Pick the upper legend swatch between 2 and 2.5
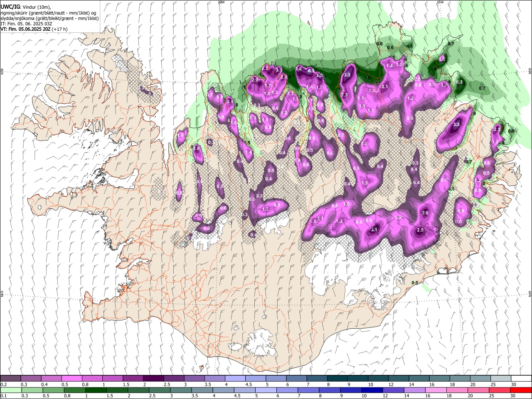Image resolution: width=532 pixels, height=399 pixels. [153, 379]
